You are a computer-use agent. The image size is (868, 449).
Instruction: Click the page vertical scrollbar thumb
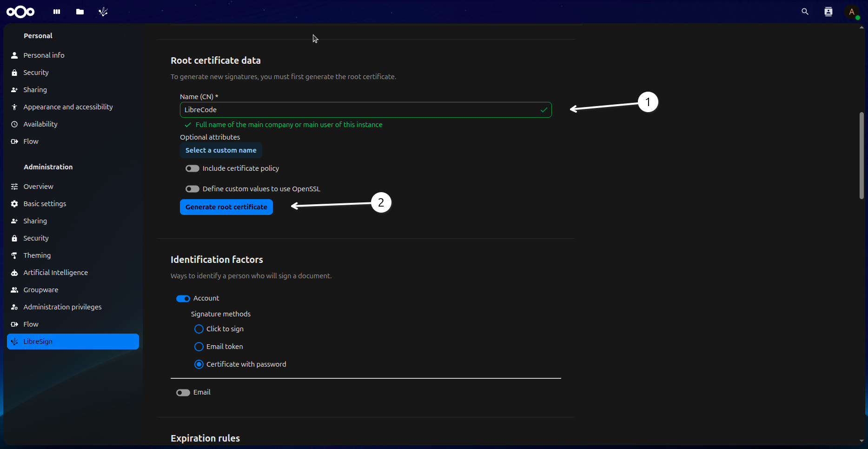tap(861, 155)
